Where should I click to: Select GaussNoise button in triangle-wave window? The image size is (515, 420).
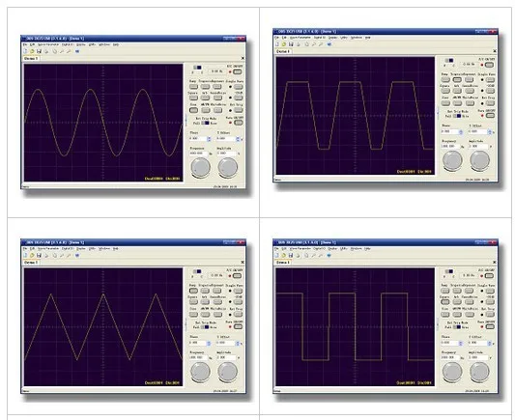[217, 302]
